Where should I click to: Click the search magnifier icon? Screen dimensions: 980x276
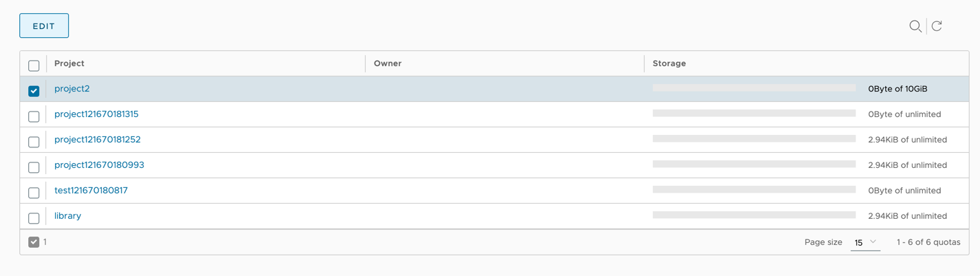tap(915, 26)
